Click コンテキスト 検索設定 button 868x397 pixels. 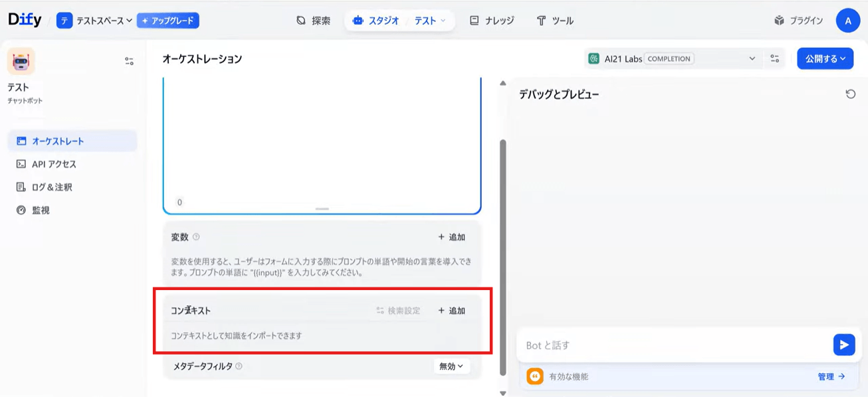coord(398,311)
